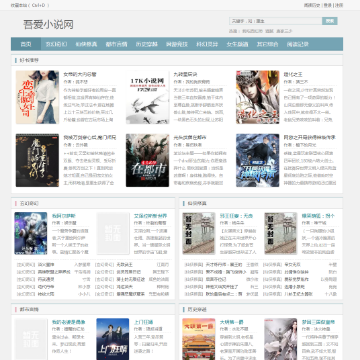
Task: Switch to the 都市言情 category tab
Action: tap(116, 44)
